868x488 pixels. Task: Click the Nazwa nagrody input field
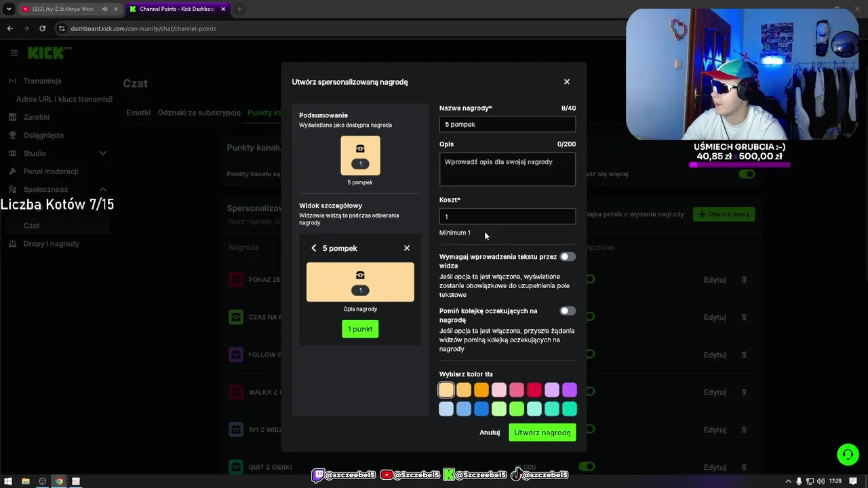507,124
